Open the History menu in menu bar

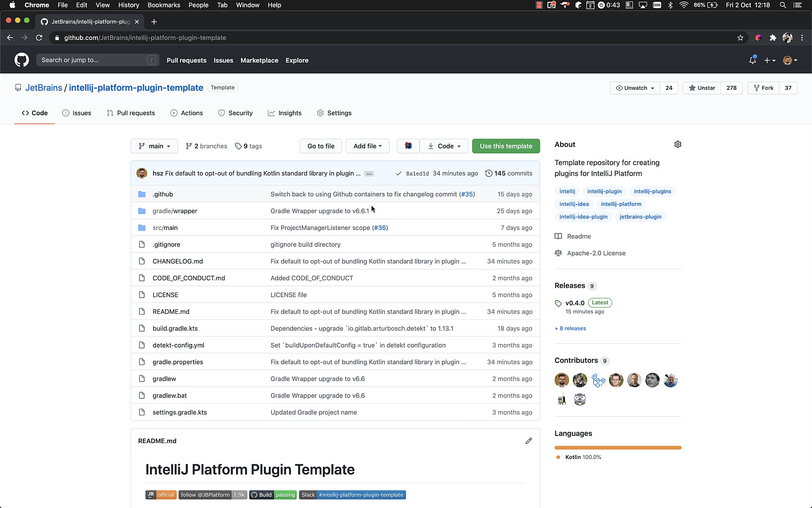click(x=129, y=5)
